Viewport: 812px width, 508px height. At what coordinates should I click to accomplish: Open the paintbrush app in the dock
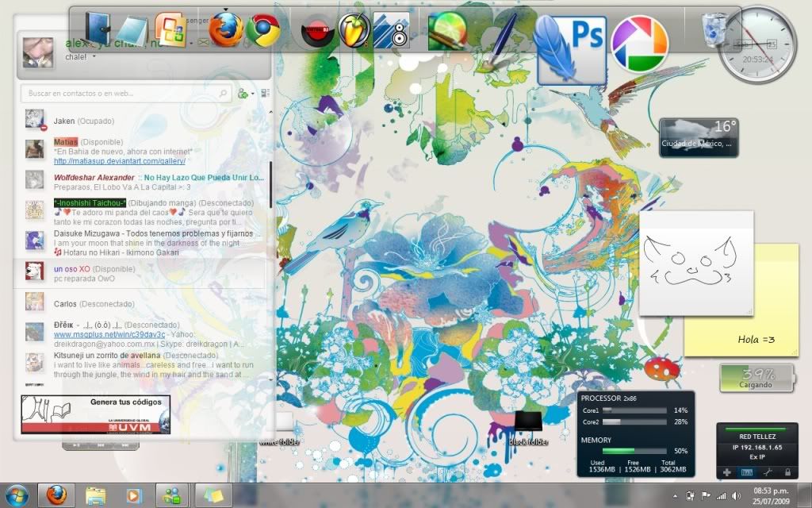500,43
